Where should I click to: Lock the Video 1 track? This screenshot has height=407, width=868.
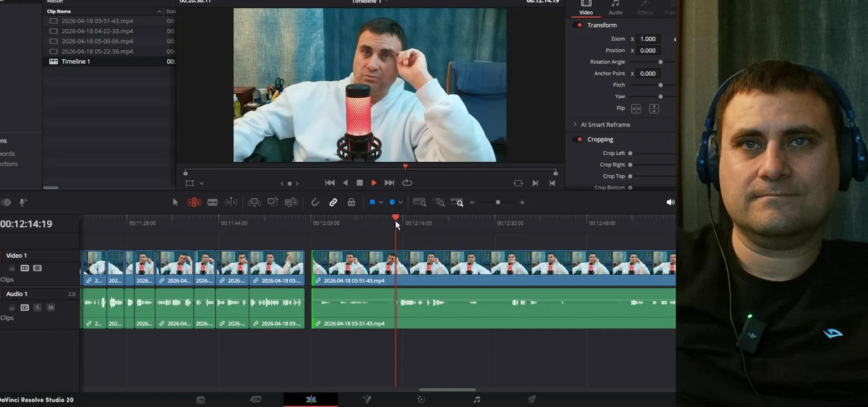12,269
